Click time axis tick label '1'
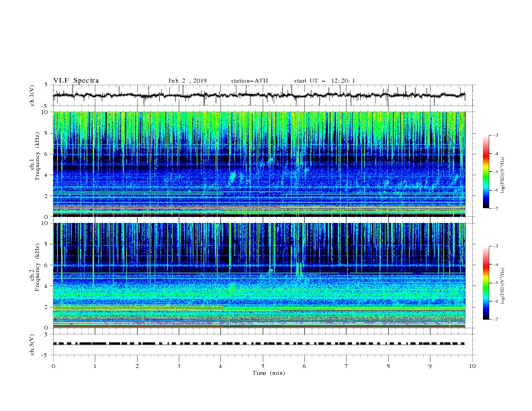This screenshot has width=532, height=411. tap(95, 366)
